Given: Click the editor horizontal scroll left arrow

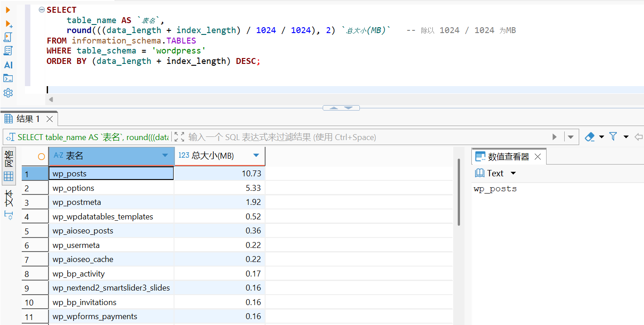Looking at the screenshot, I should 51,99.
